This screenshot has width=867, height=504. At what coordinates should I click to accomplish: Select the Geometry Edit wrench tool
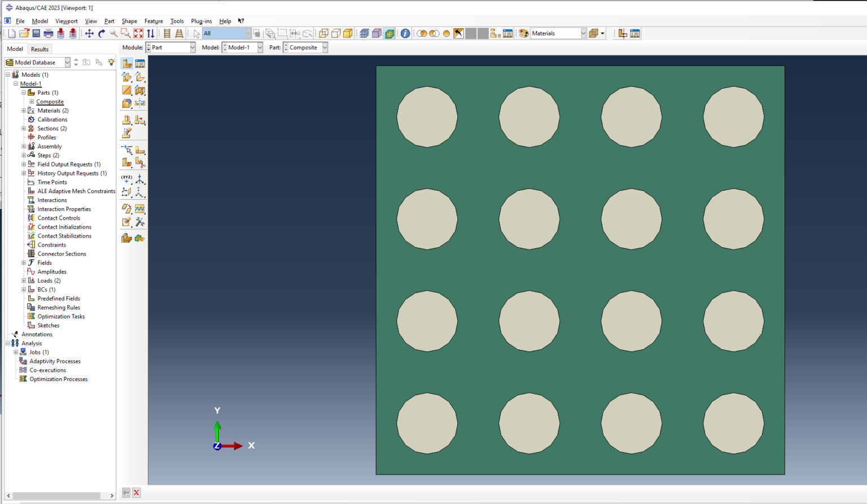pos(140,222)
